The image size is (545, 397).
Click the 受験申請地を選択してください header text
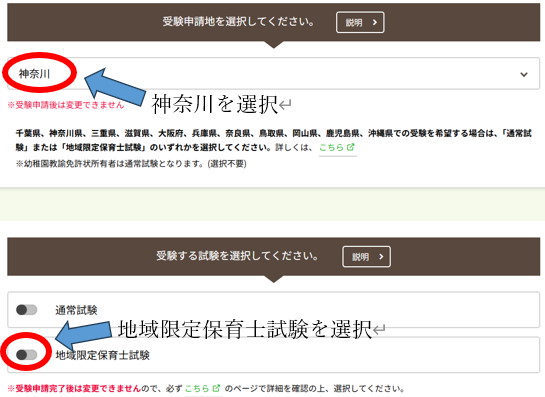238,22
